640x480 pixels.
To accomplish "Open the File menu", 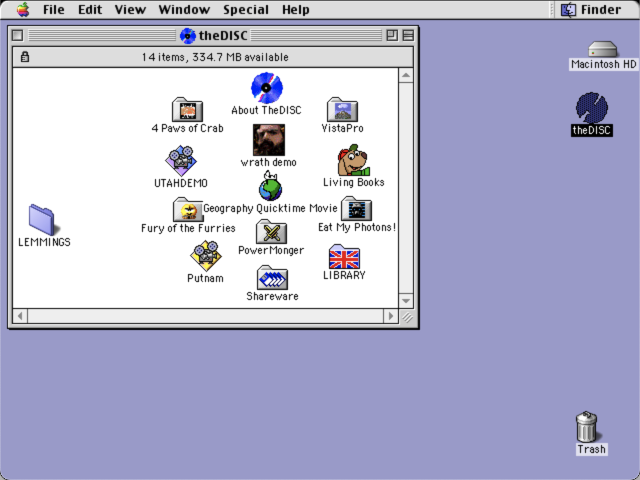I will click(x=53, y=9).
